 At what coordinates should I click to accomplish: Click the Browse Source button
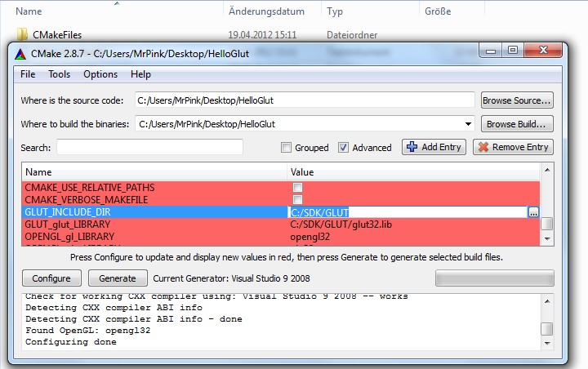click(517, 100)
